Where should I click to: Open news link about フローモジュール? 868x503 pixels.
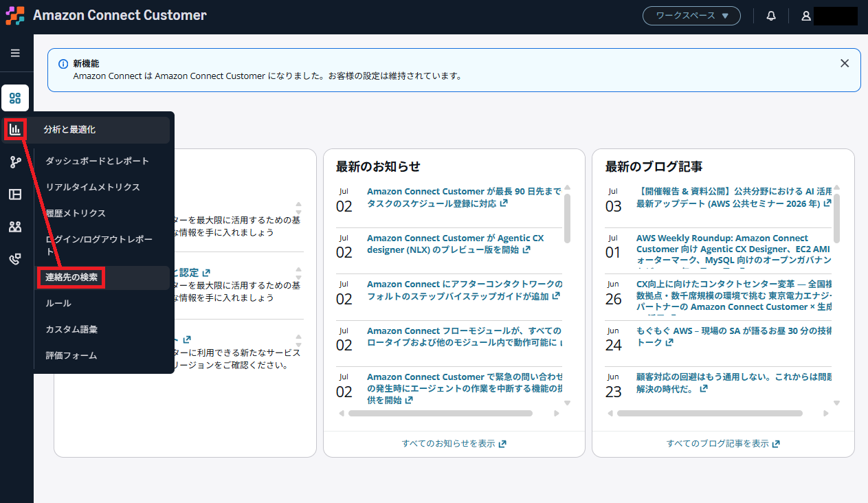(x=465, y=336)
